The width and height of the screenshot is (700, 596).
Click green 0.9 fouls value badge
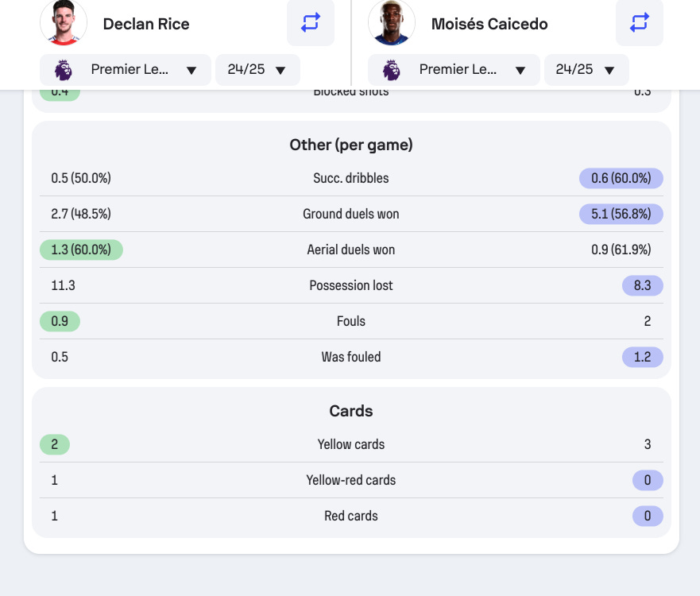(x=60, y=321)
